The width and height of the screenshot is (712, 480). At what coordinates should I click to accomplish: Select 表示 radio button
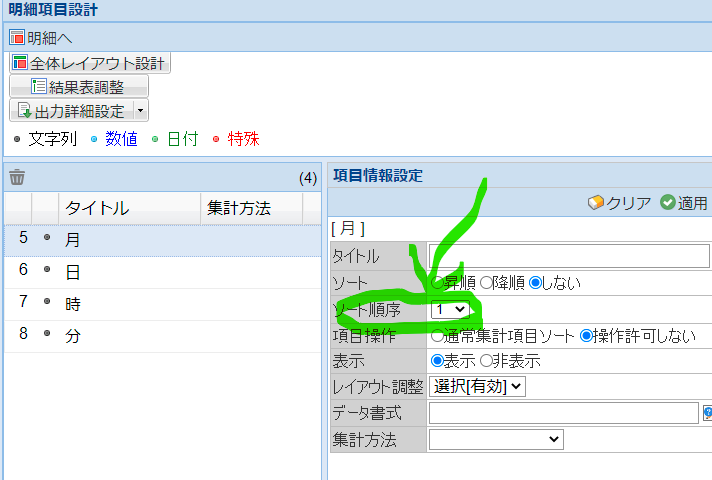tap(437, 361)
